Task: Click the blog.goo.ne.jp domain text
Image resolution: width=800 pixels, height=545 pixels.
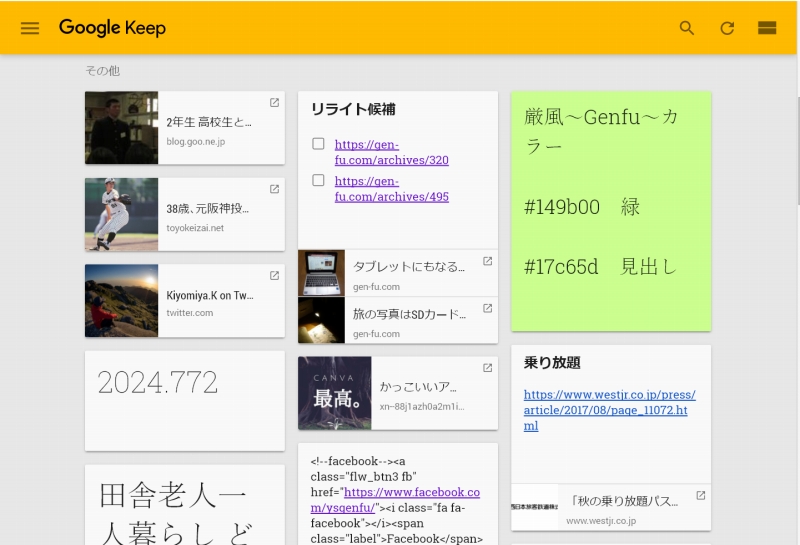Action: click(x=195, y=141)
